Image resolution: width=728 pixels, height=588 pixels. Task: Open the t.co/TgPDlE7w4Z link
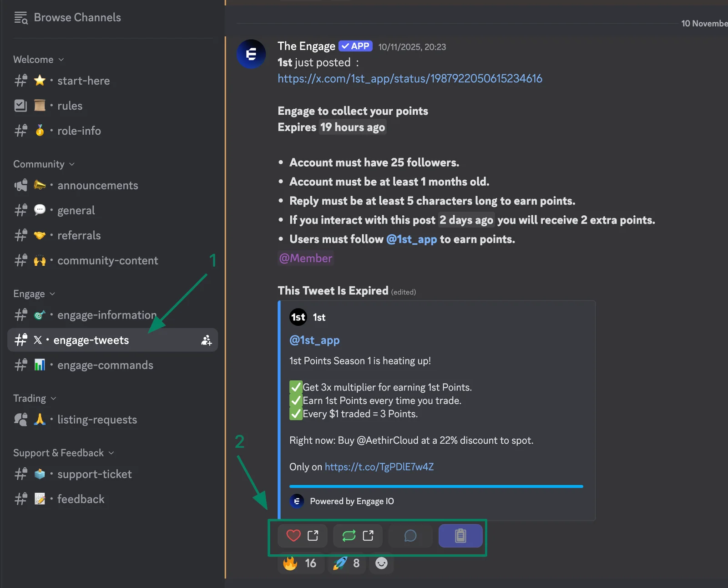pos(379,467)
